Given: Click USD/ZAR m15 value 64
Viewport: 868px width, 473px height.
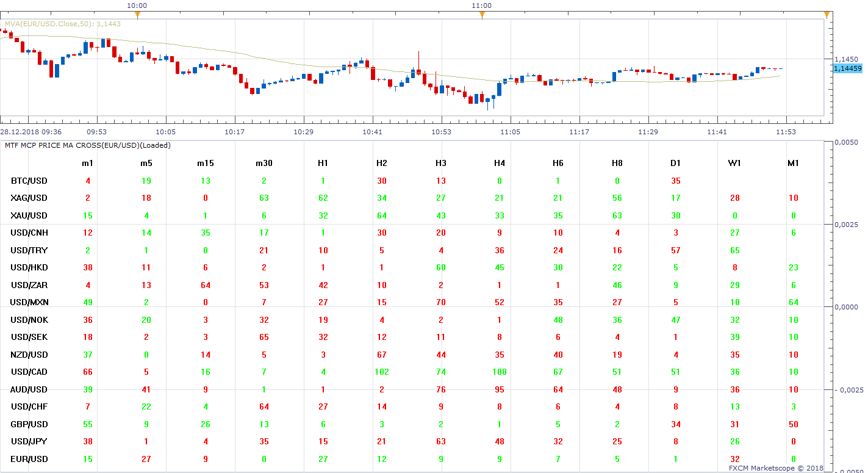Looking at the screenshot, I should [206, 285].
